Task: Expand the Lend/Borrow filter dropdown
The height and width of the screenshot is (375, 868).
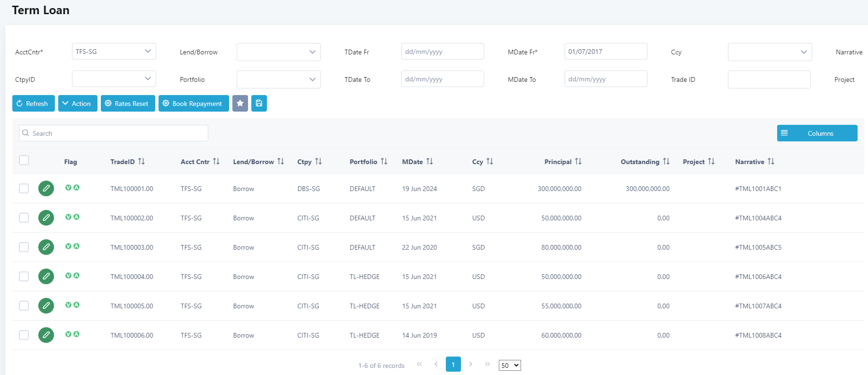Action: (278, 52)
